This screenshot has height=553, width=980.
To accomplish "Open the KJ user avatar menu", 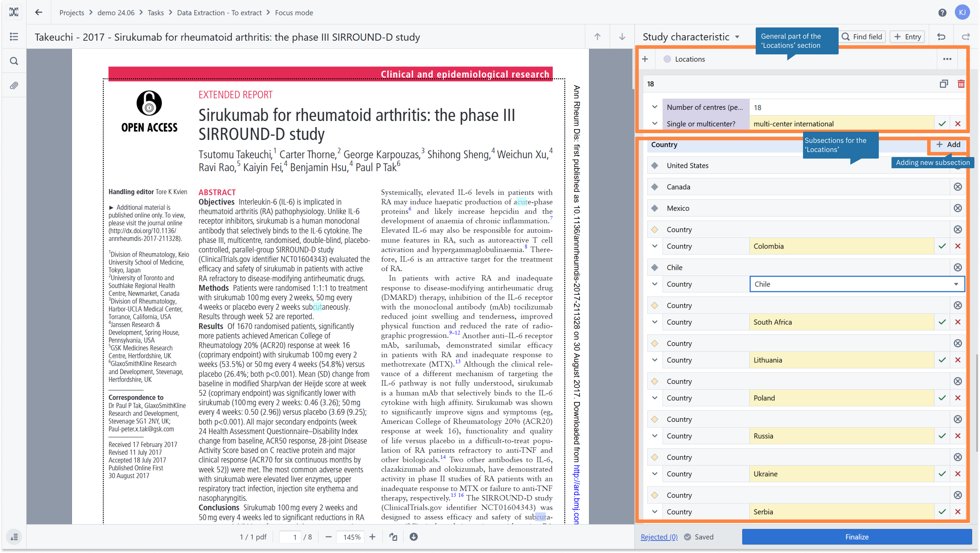I will [x=962, y=12].
